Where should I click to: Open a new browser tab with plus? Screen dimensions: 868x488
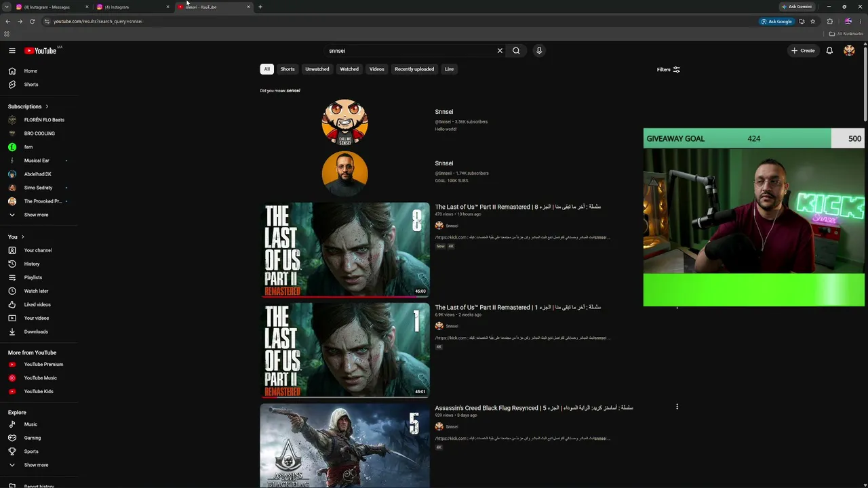coord(260,7)
